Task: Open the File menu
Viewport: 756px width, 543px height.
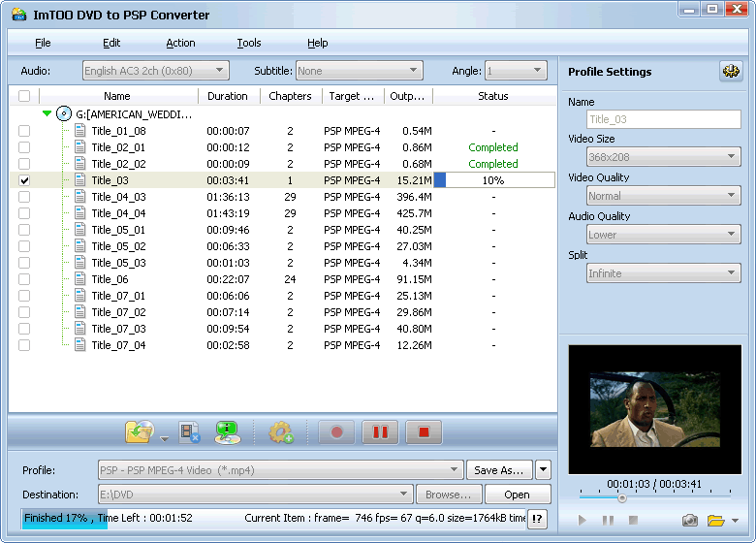Action: [x=43, y=43]
